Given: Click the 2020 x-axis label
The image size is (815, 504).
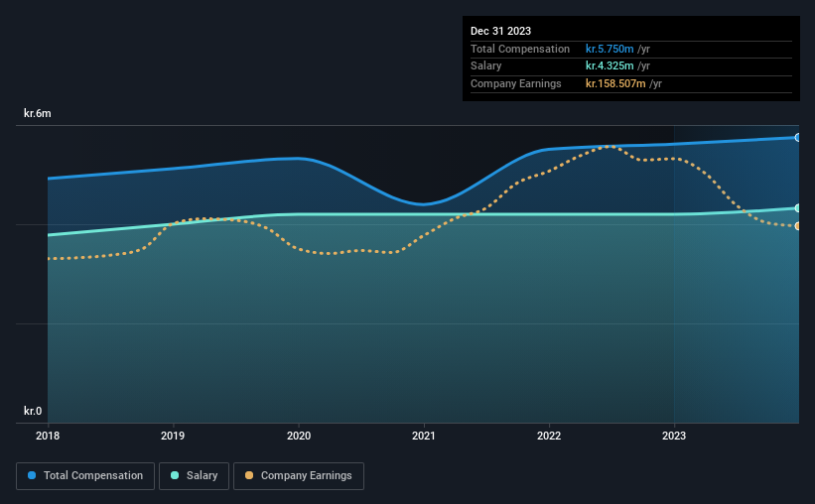Looking at the screenshot, I should point(299,436).
